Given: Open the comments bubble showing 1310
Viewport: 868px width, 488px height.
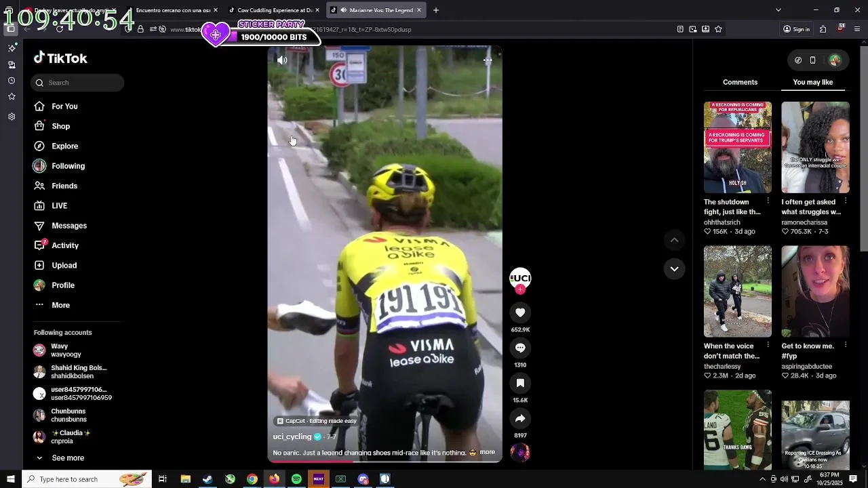Looking at the screenshot, I should coord(520,348).
